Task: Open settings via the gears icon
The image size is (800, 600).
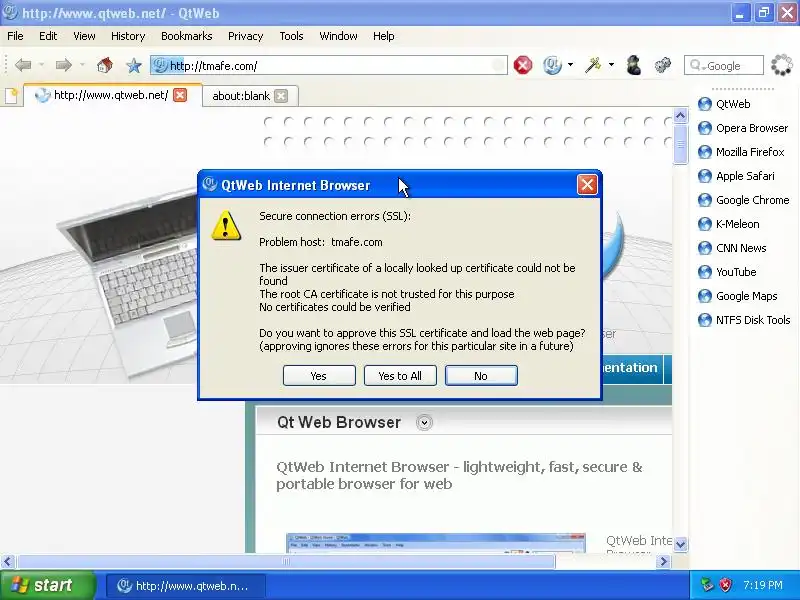Action: click(x=663, y=65)
